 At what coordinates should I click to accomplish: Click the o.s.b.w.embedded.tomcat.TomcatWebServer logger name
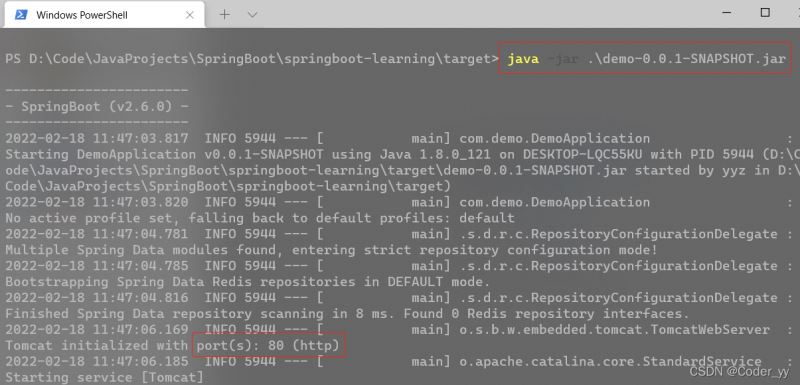coord(614,330)
